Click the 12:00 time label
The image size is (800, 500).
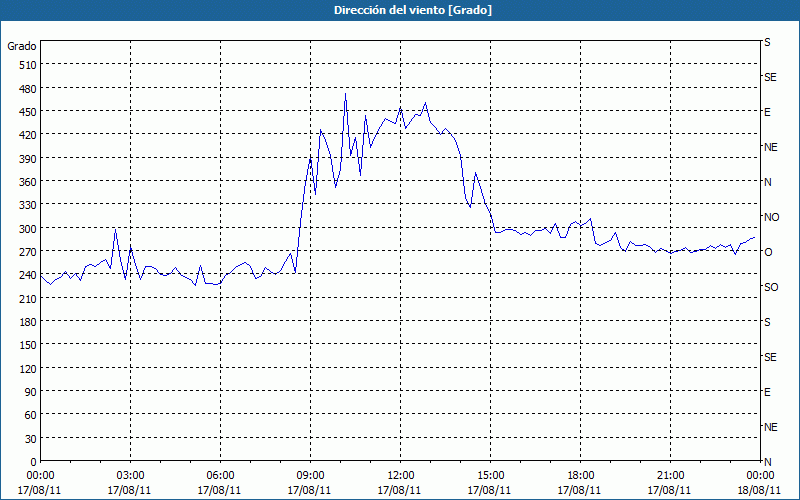point(401,476)
